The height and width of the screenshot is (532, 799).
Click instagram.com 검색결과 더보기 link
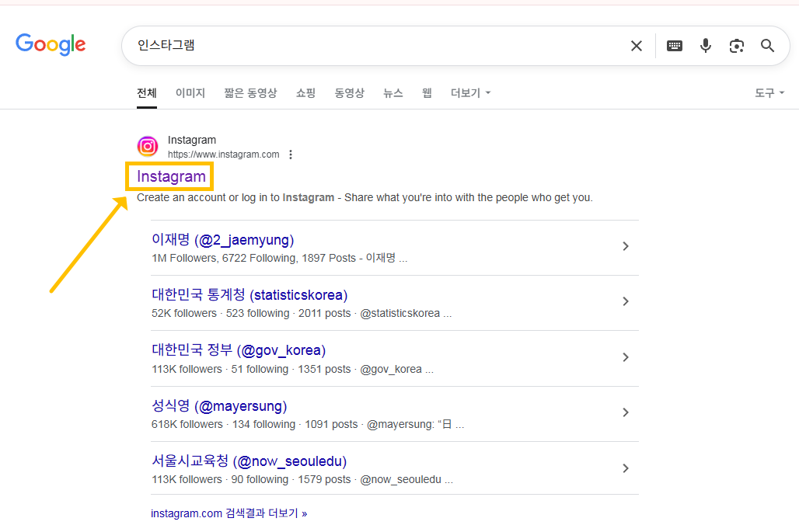229,513
